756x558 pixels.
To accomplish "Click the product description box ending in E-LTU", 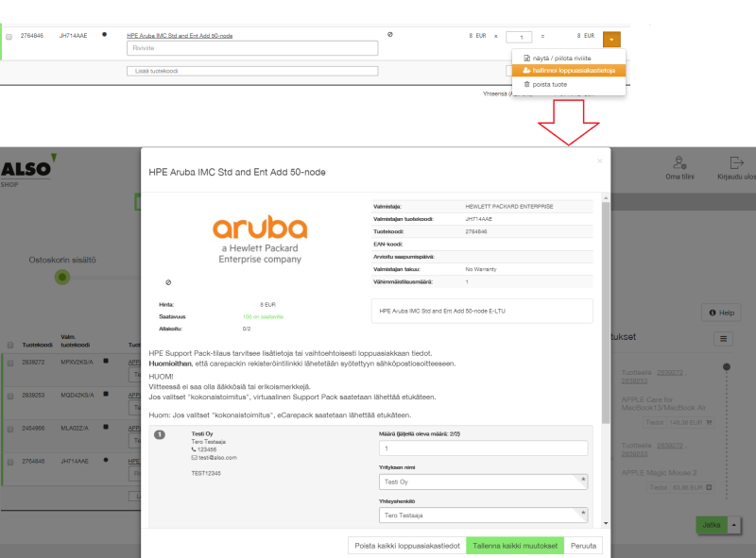I will 482,311.
